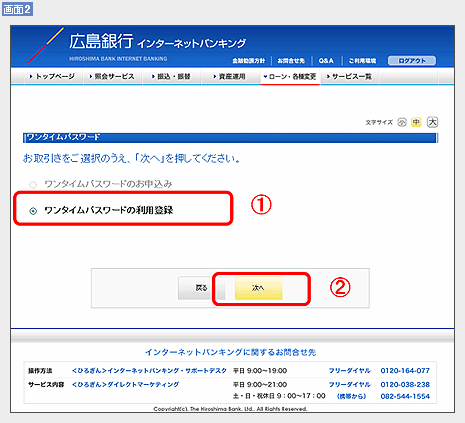Open ご利用環境 header link

pos(362,61)
